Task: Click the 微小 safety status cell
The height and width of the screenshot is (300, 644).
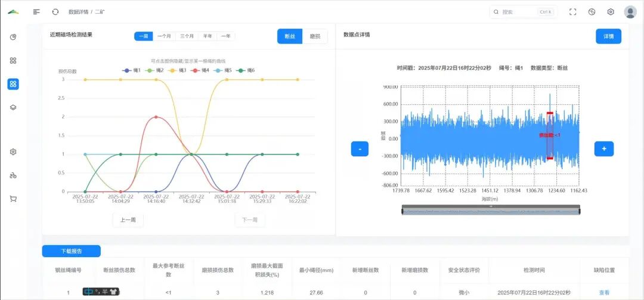Action: [x=464, y=293]
